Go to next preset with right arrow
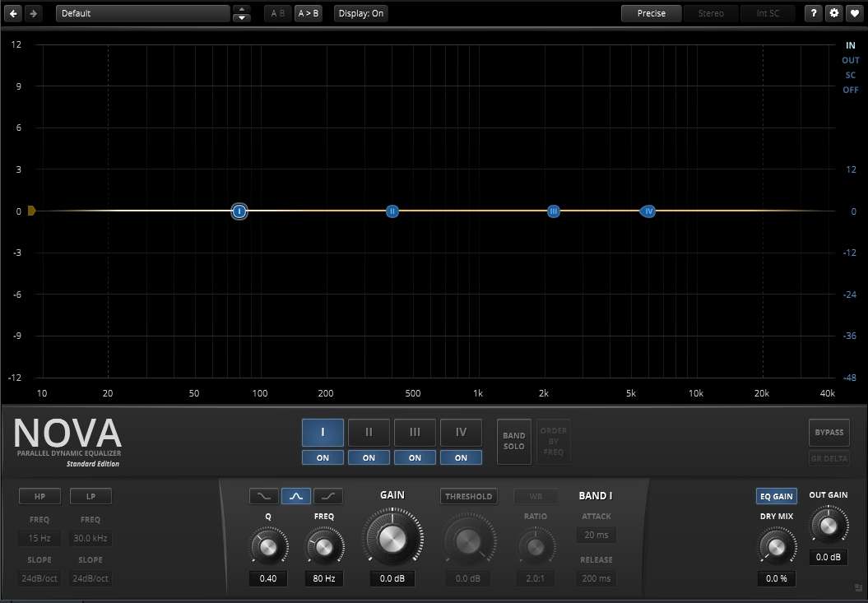Screen dimensions: 868x603 click(34, 13)
